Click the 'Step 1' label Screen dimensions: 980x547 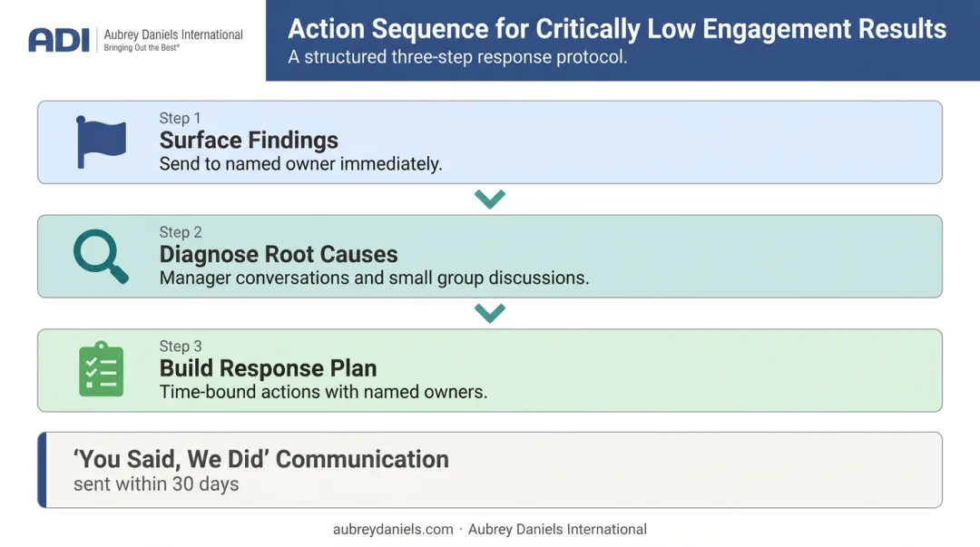(180, 118)
